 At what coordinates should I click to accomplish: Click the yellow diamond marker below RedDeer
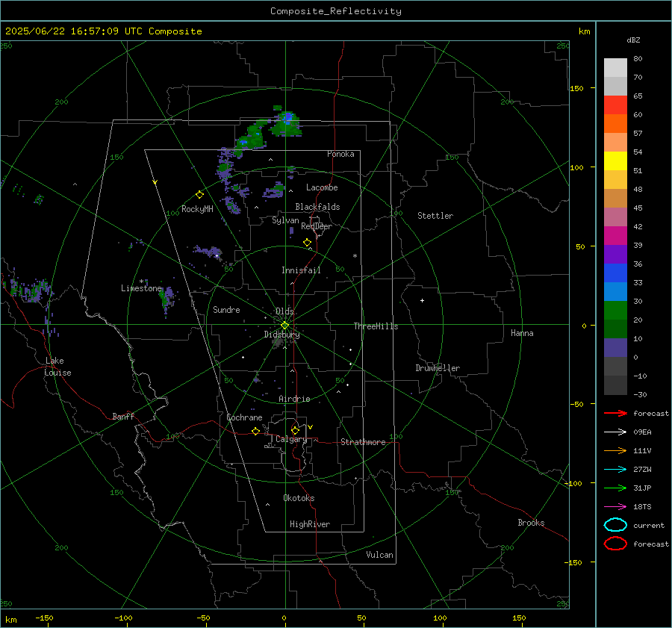(x=307, y=243)
